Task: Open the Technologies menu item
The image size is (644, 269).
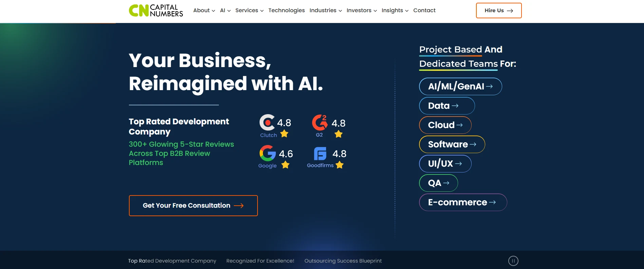Action: (x=286, y=11)
